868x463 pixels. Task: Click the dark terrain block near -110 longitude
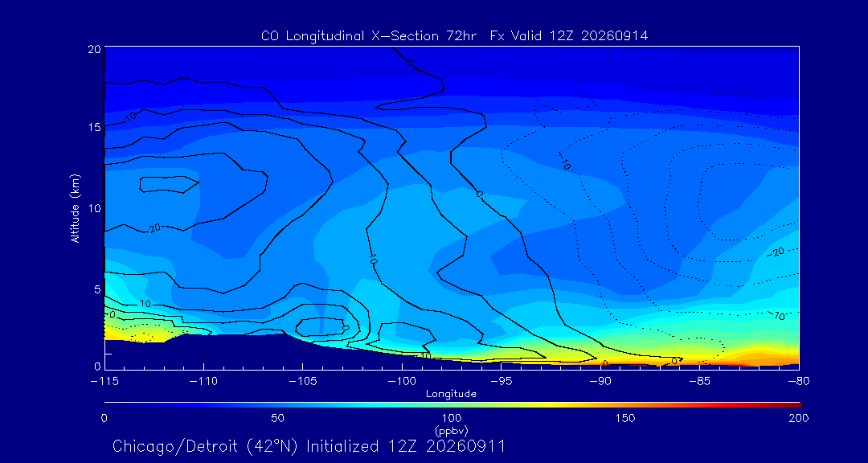point(205,352)
